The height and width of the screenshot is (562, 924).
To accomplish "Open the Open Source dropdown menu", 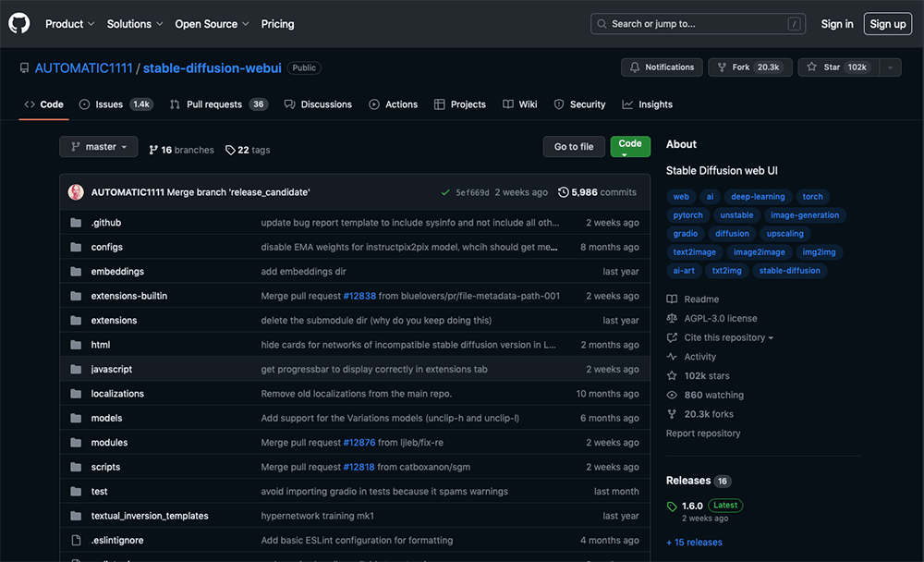I will (x=212, y=24).
